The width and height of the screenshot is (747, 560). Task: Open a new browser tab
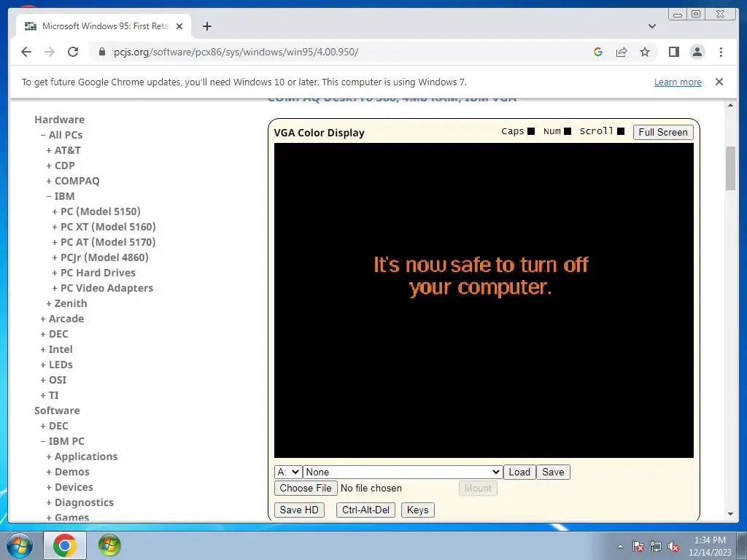click(x=206, y=26)
